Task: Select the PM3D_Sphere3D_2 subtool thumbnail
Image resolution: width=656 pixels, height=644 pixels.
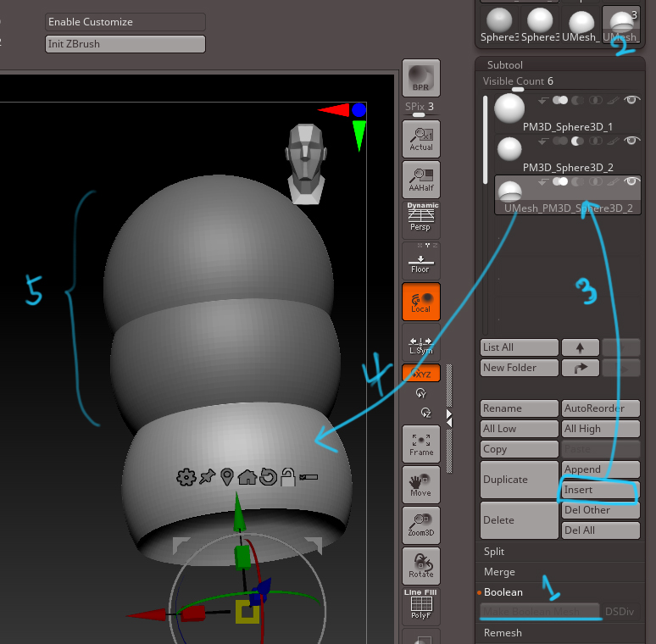Action: 509,149
